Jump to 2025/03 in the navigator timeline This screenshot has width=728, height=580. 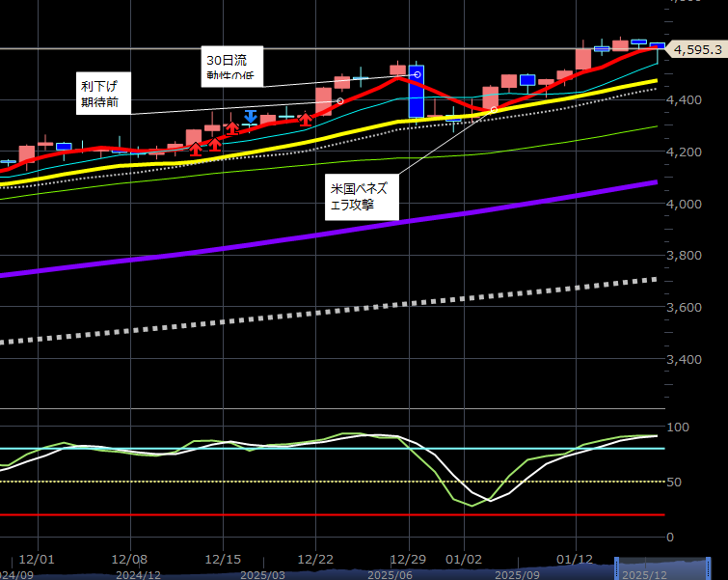coord(262,573)
